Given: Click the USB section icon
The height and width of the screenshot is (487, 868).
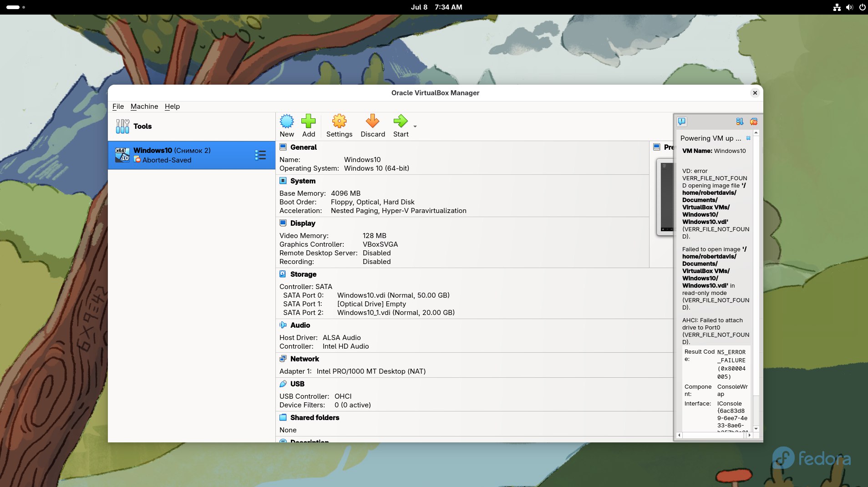Looking at the screenshot, I should click(x=283, y=384).
